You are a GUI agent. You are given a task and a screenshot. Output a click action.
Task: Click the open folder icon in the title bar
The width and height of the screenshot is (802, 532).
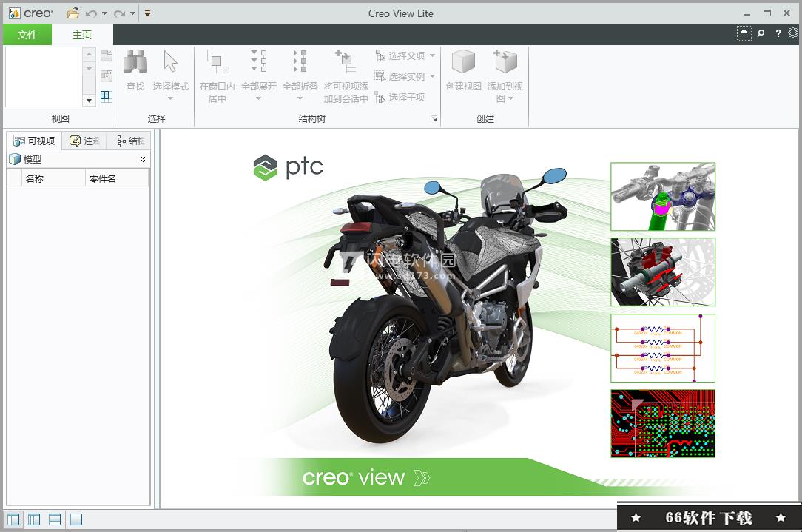click(x=73, y=13)
